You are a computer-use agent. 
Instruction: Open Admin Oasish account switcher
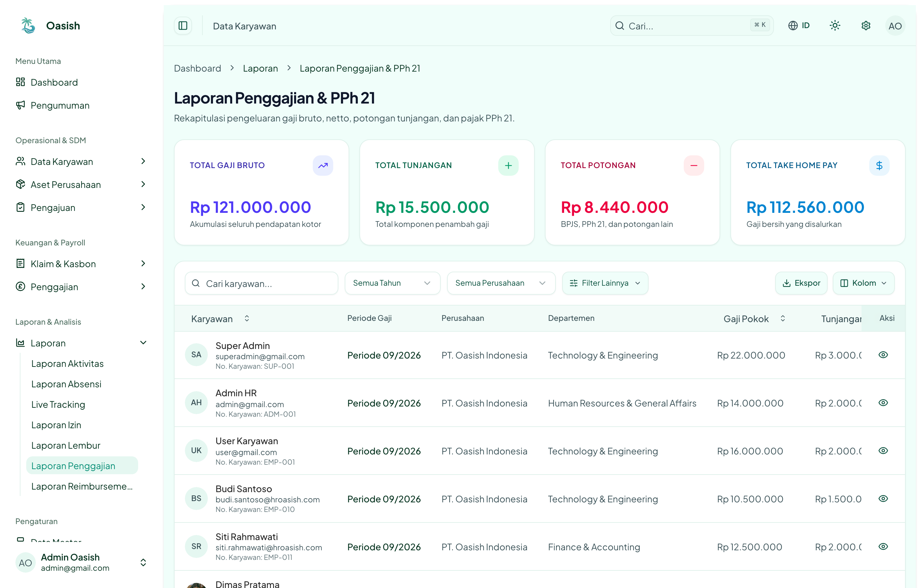click(x=82, y=562)
